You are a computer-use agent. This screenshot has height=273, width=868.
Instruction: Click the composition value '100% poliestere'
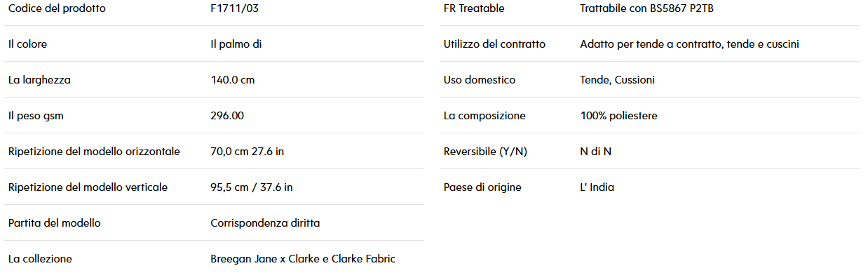tap(619, 116)
